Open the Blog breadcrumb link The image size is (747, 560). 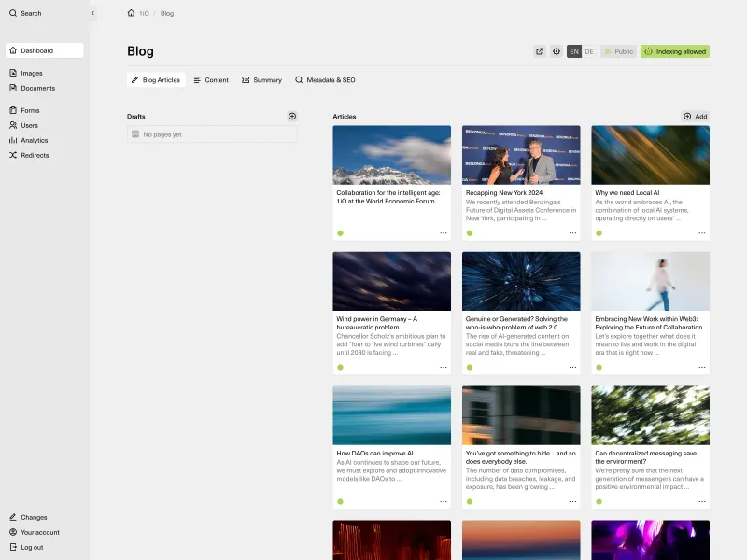coord(166,13)
